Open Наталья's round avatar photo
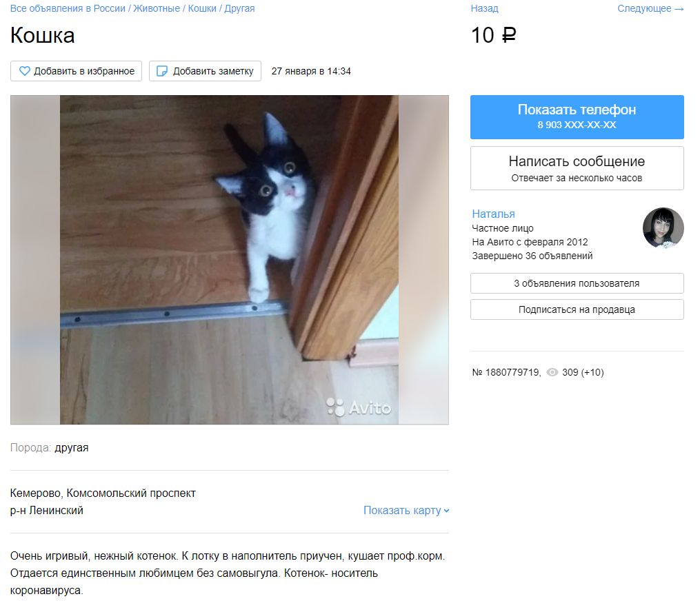 pos(663,228)
